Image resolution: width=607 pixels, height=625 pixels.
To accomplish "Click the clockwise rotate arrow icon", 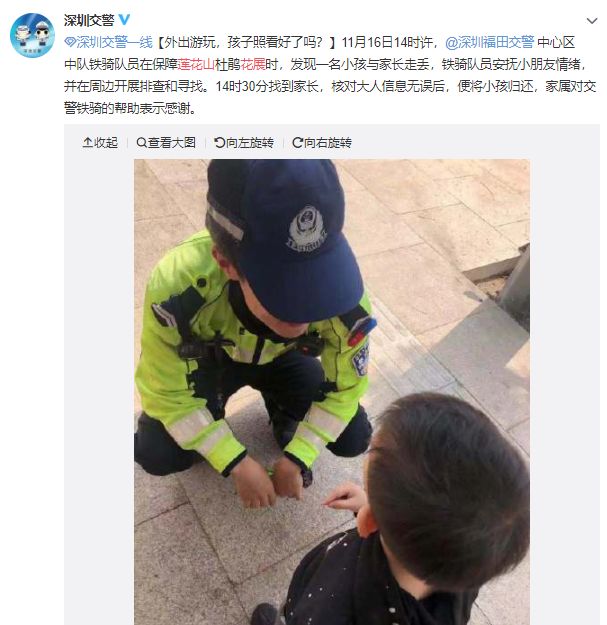I will (x=298, y=142).
